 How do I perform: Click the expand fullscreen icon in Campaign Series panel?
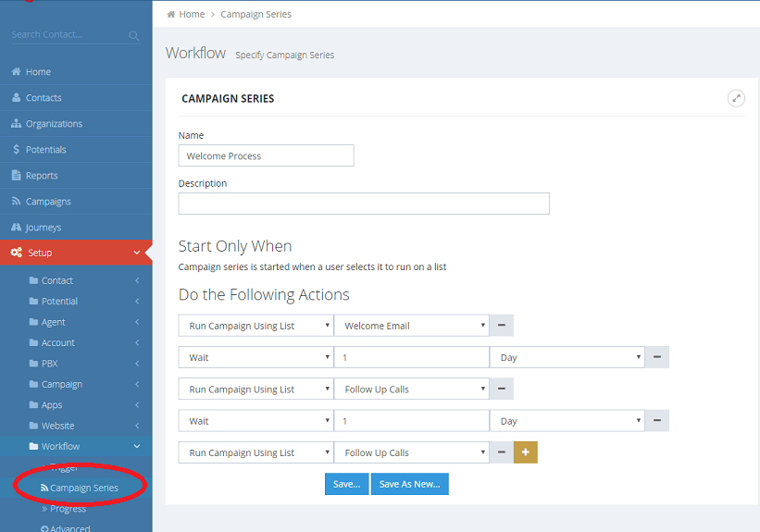pyautogui.click(x=736, y=98)
